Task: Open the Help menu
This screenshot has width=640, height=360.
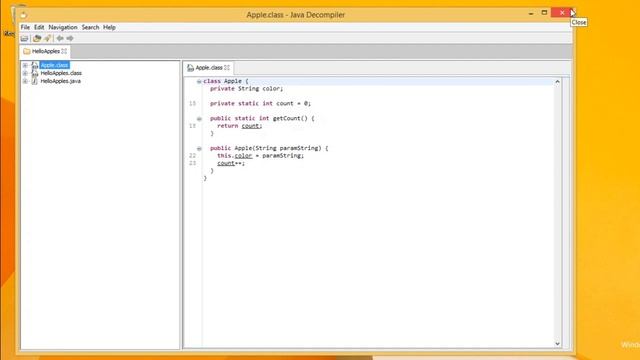Action: tap(109, 27)
